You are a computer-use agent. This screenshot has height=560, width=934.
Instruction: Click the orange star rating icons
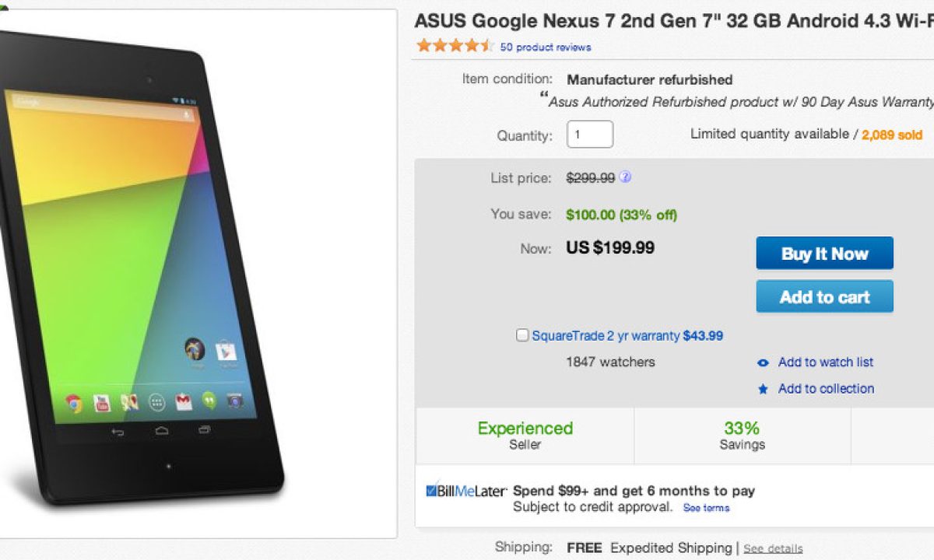click(455, 46)
